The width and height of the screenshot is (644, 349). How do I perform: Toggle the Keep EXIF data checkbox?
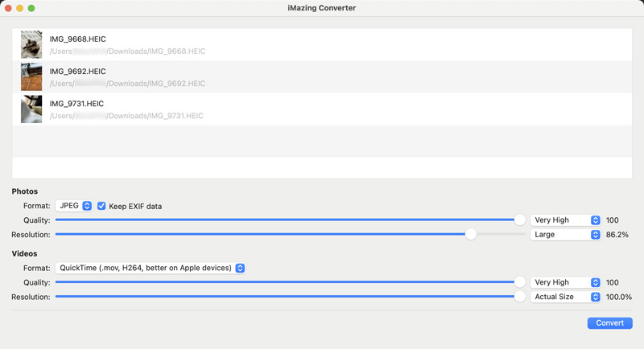(x=101, y=206)
